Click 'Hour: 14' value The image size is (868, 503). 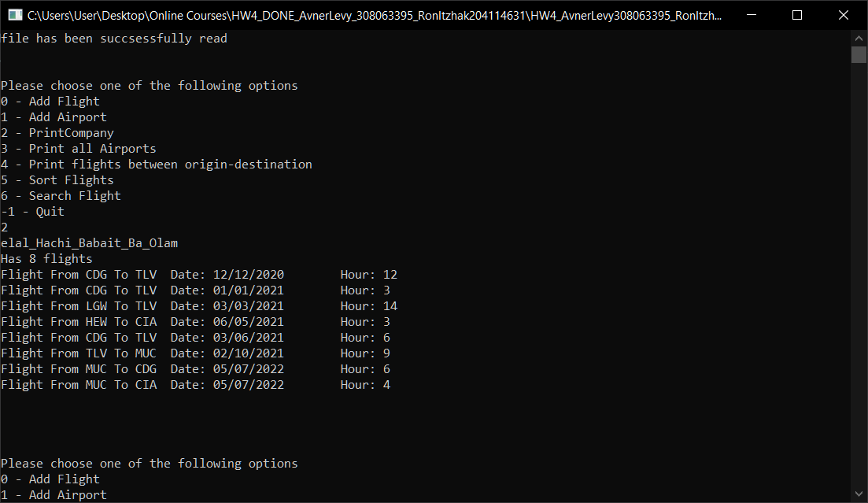tap(368, 306)
